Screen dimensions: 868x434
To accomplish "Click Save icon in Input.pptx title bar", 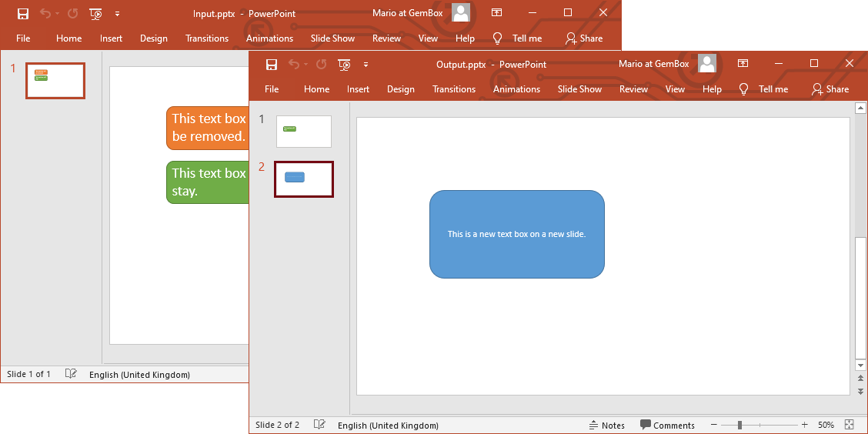I will (23, 14).
